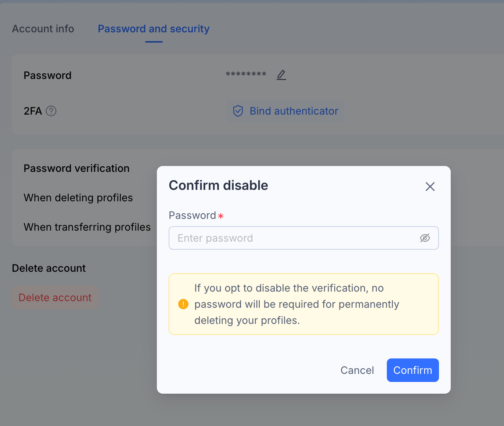Click the When deleting profiles label

[78, 198]
